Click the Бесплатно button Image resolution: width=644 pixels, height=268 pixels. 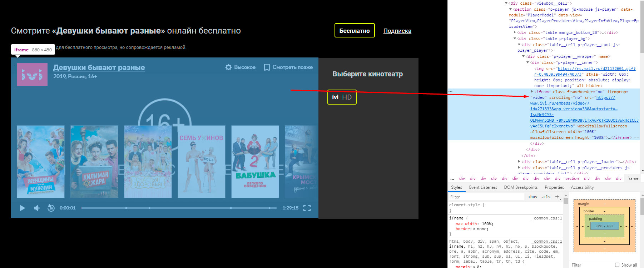click(x=355, y=31)
